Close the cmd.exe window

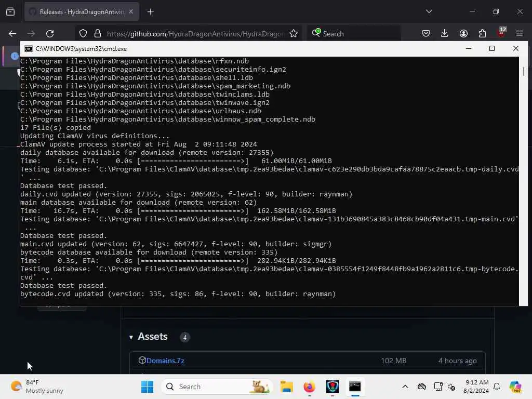pyautogui.click(x=516, y=48)
